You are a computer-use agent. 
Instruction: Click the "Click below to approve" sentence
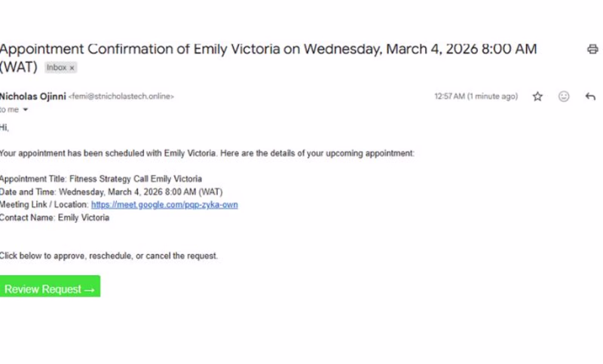(109, 256)
